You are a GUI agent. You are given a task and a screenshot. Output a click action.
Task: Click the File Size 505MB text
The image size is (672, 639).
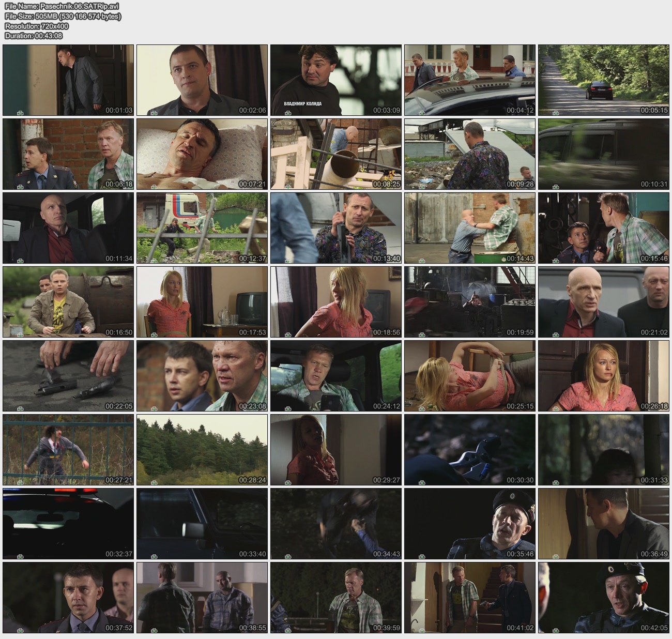click(63, 16)
